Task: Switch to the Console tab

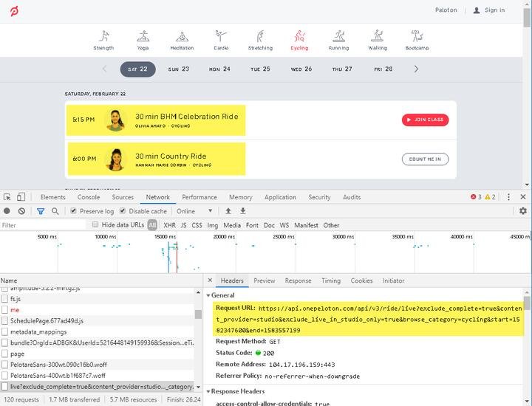Action: pyautogui.click(x=89, y=197)
